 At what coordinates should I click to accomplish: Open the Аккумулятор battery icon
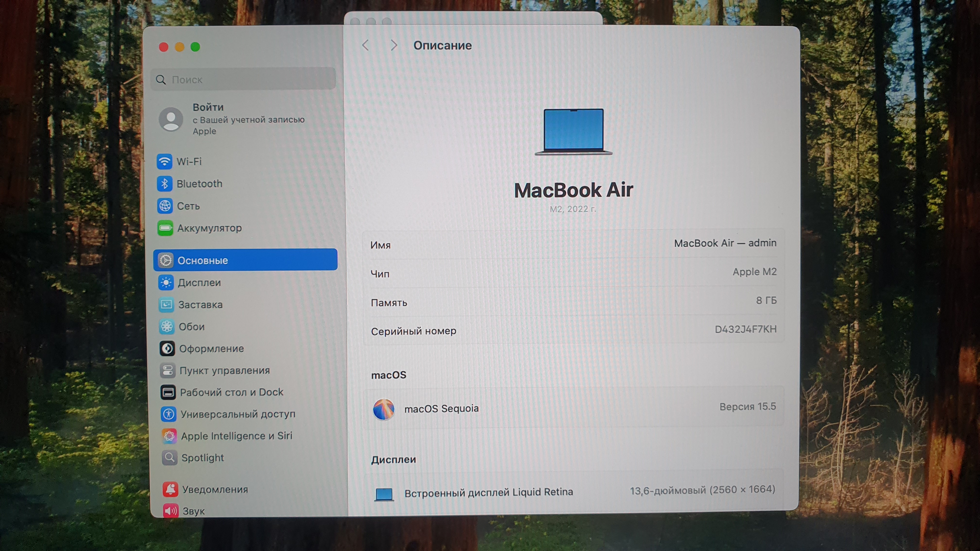(165, 228)
